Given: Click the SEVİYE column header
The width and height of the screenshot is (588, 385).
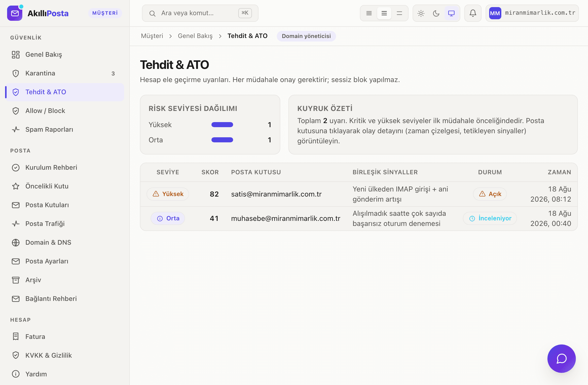Looking at the screenshot, I should tap(168, 172).
